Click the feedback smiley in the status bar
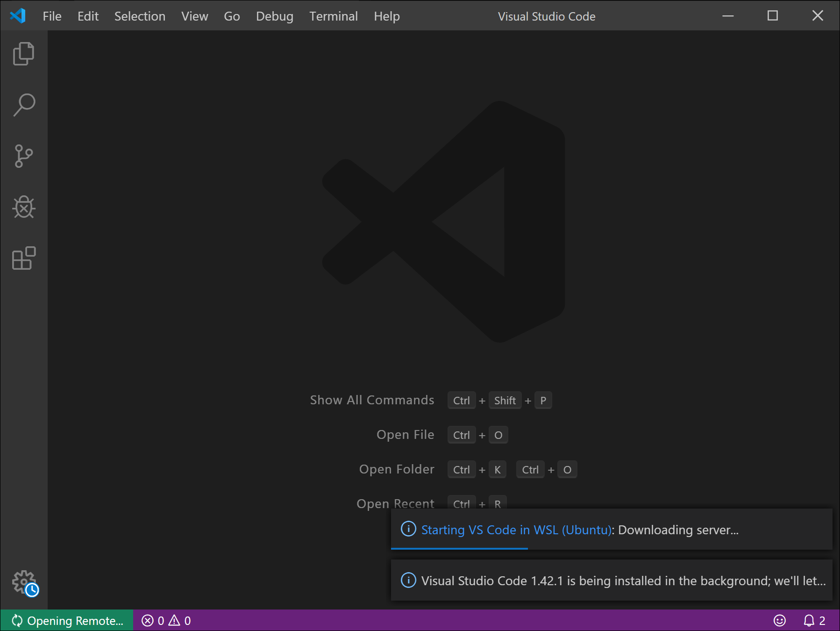The image size is (840, 631). [779, 620]
